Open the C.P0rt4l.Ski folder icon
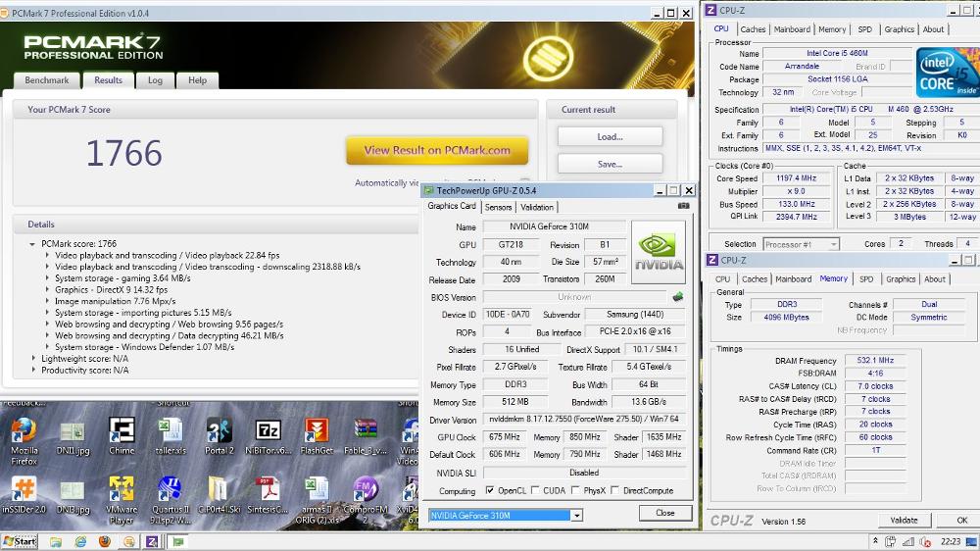The image size is (980, 551). 219,495
